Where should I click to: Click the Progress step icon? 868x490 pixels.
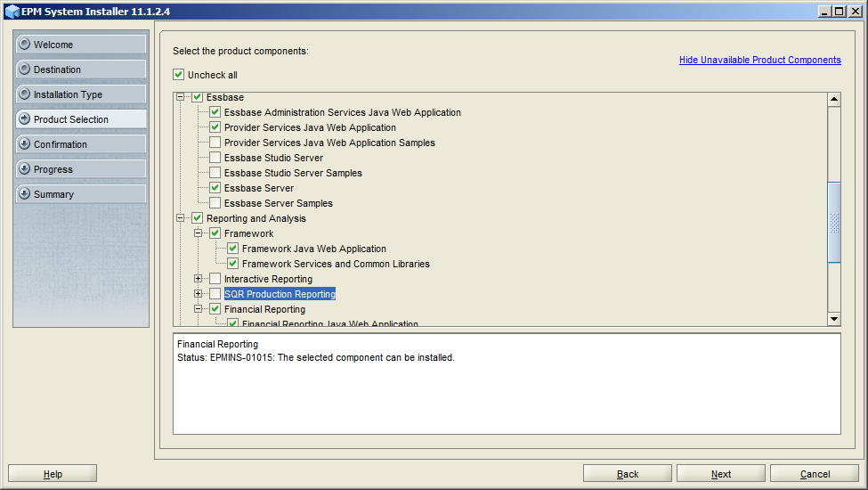tap(24, 168)
